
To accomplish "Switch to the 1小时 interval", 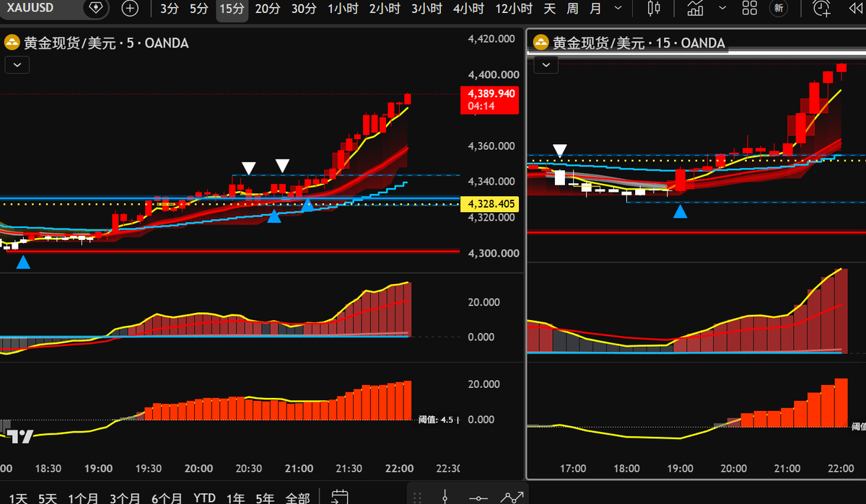I will tap(343, 9).
